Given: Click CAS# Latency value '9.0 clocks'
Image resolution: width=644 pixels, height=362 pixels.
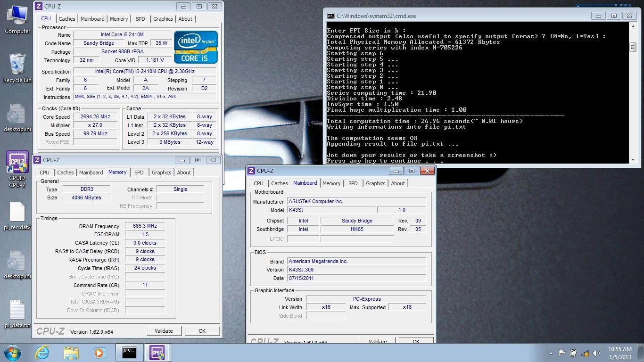Looking at the screenshot, I should 145,243.
